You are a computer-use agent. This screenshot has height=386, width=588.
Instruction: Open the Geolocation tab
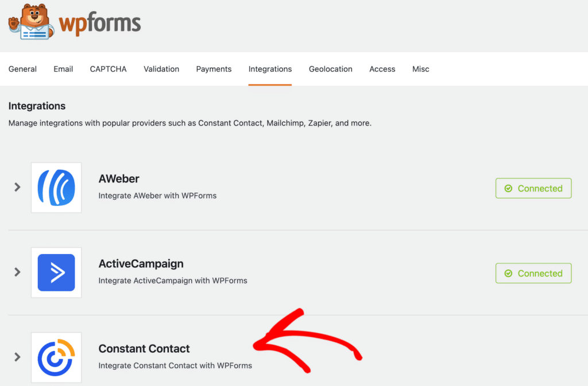click(x=331, y=69)
